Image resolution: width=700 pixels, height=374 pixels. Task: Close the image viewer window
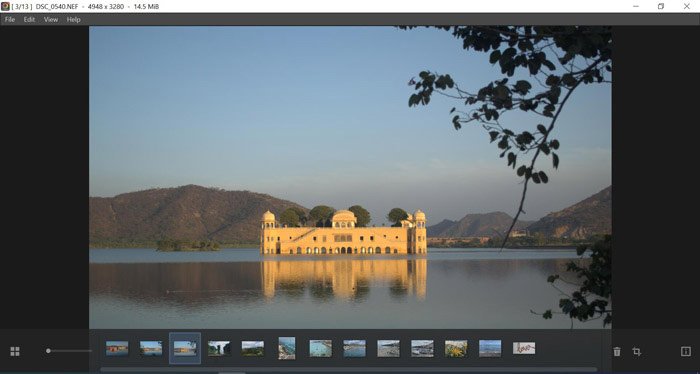[687, 6]
